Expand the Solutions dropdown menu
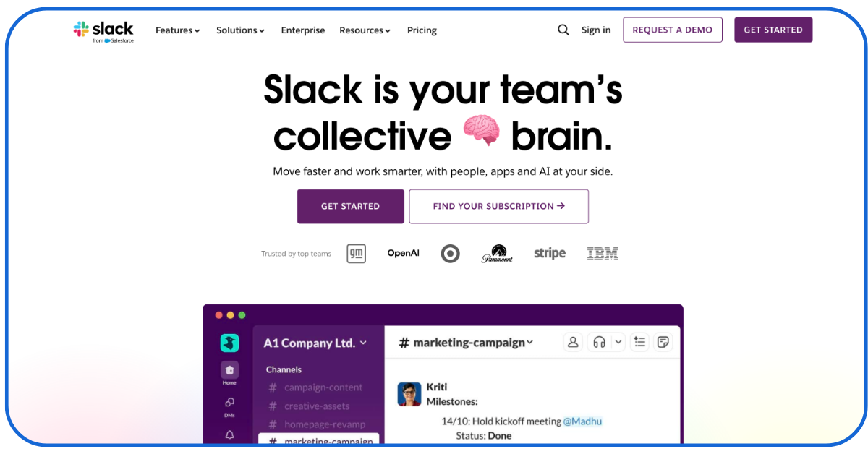The image size is (868, 454). 240,30
